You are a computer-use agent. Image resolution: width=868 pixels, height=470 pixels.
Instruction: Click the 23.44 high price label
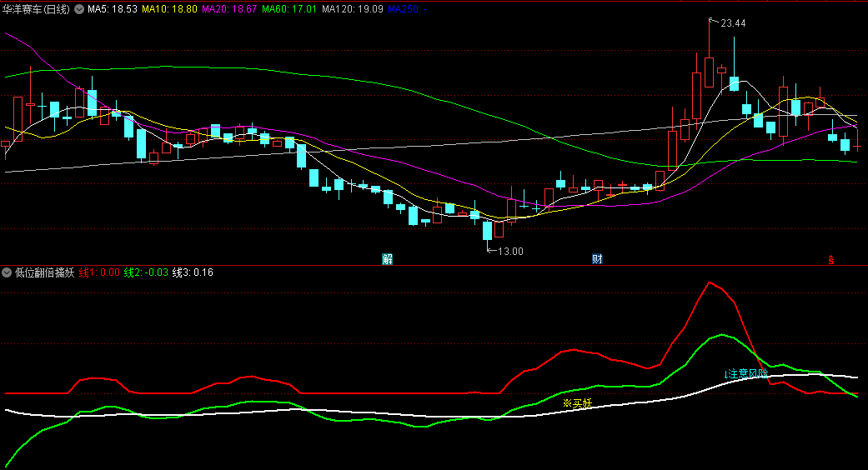(x=733, y=23)
